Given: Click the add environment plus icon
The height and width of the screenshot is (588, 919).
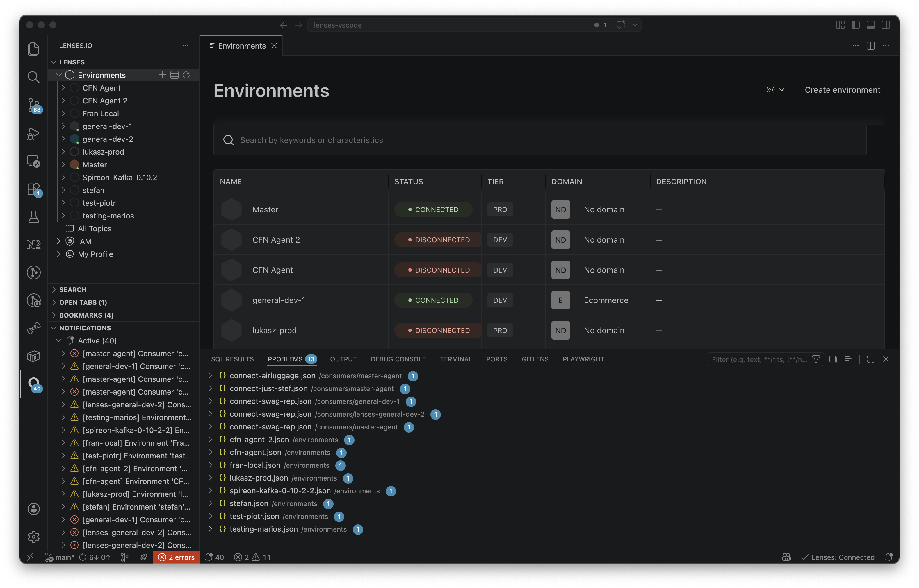Looking at the screenshot, I should 162,75.
